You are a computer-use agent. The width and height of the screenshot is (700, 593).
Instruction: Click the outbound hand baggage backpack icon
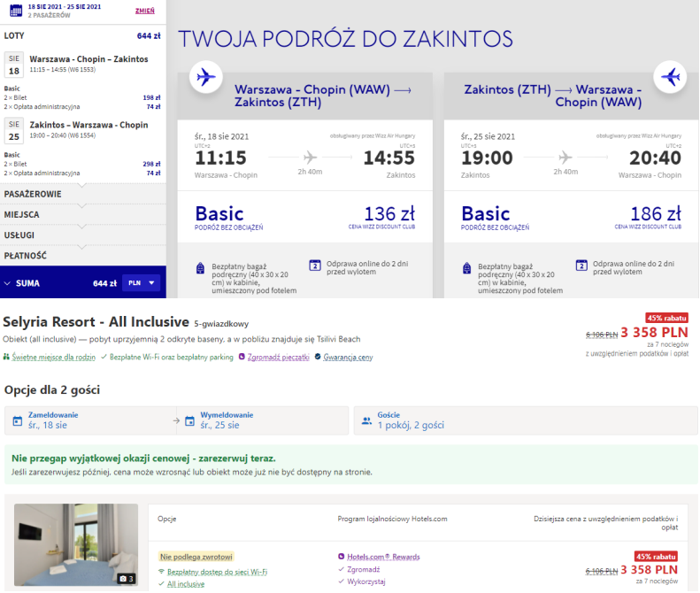tap(201, 268)
